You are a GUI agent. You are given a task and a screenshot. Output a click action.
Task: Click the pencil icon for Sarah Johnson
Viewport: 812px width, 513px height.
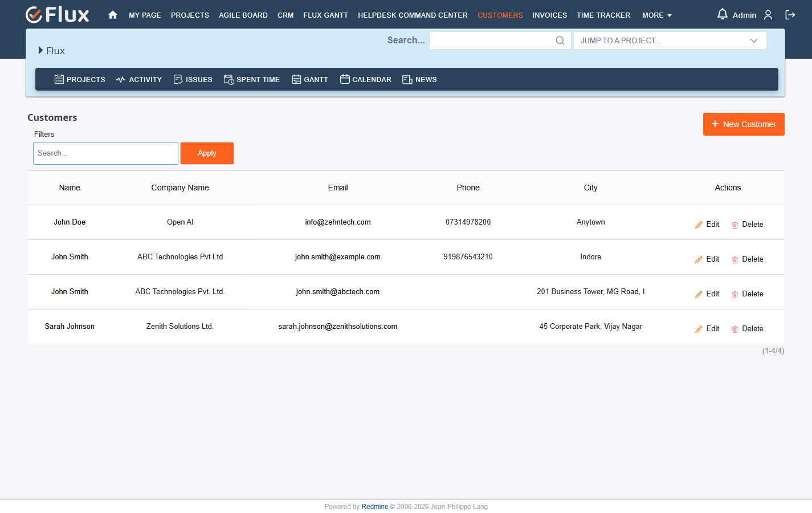pos(699,329)
